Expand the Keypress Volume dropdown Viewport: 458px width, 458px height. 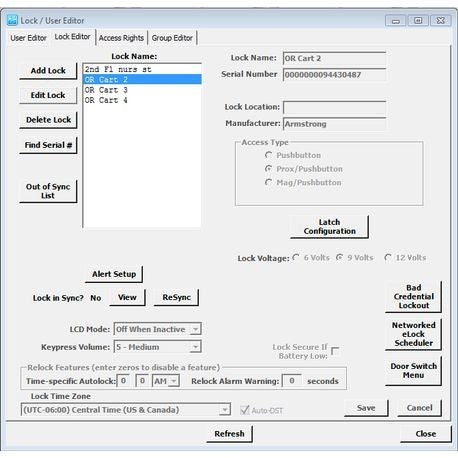[x=196, y=347]
